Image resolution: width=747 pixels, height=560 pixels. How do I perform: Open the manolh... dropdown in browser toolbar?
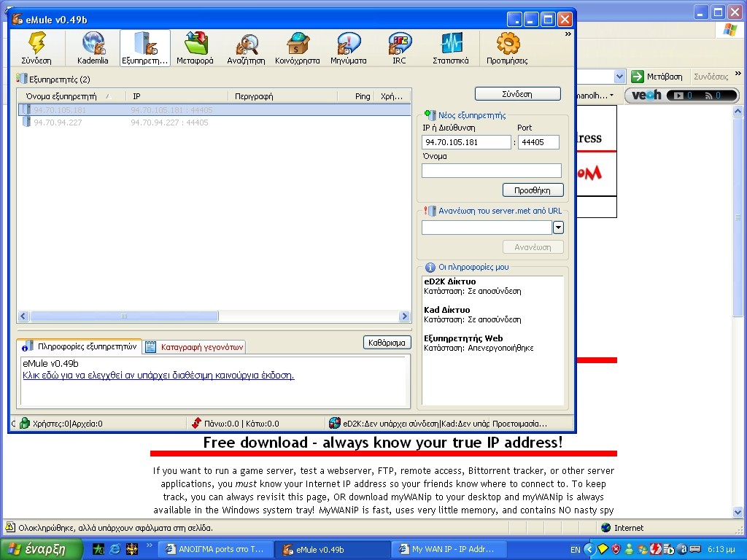(x=595, y=96)
